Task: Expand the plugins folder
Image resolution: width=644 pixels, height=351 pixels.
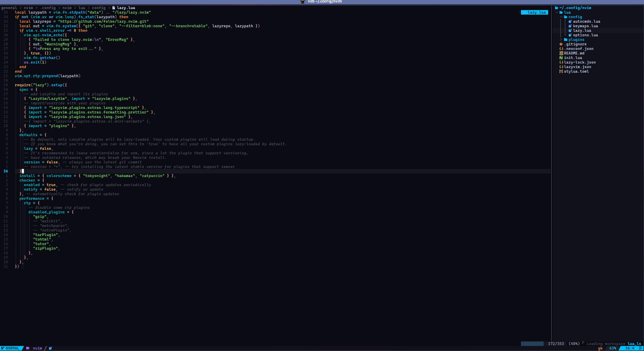Action: tap(561, 40)
